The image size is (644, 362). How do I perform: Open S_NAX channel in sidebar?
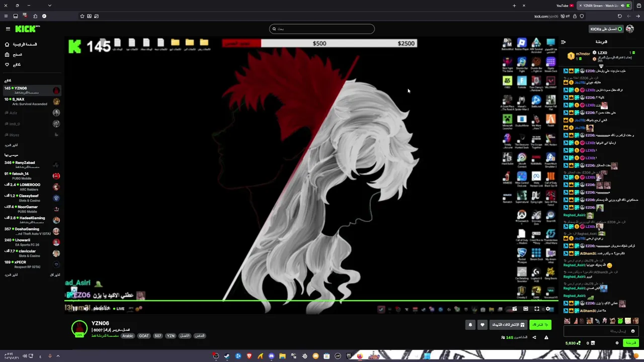pos(32,102)
